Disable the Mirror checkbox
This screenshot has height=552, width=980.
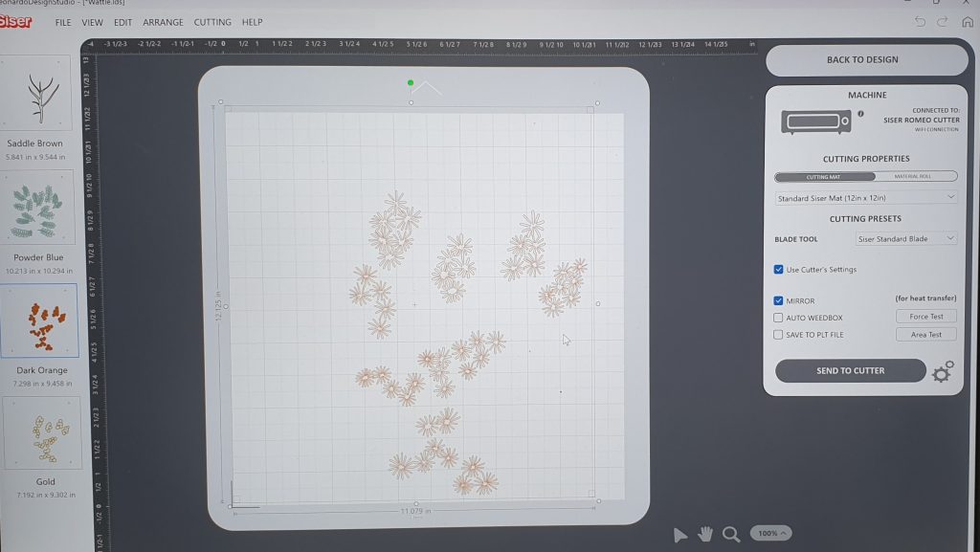pos(778,300)
